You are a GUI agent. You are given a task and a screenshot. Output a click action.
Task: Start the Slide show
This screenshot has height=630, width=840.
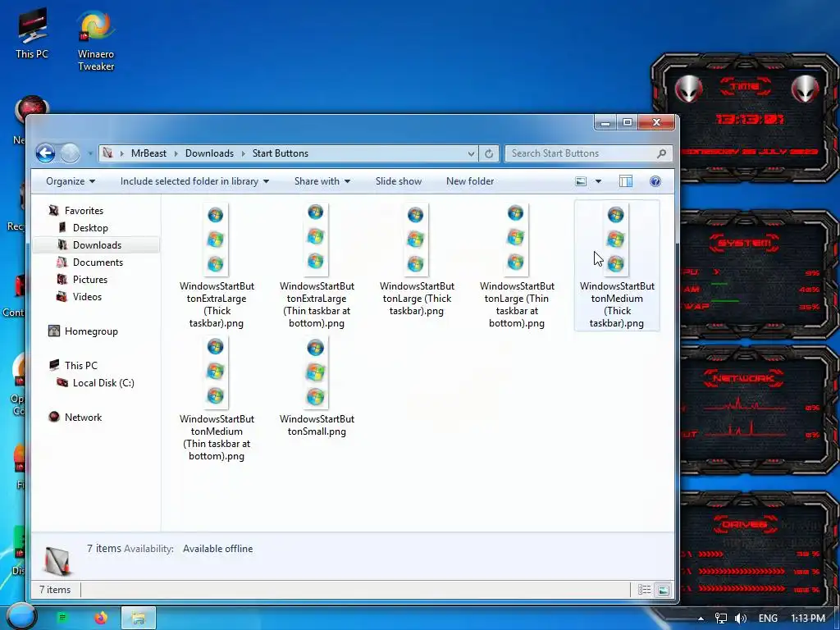399,181
